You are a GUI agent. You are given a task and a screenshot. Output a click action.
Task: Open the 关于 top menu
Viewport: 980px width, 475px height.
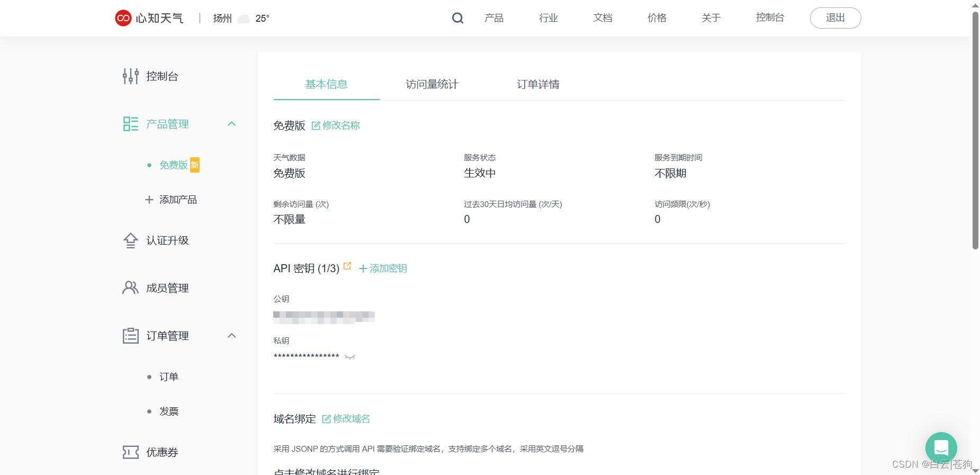tap(711, 18)
